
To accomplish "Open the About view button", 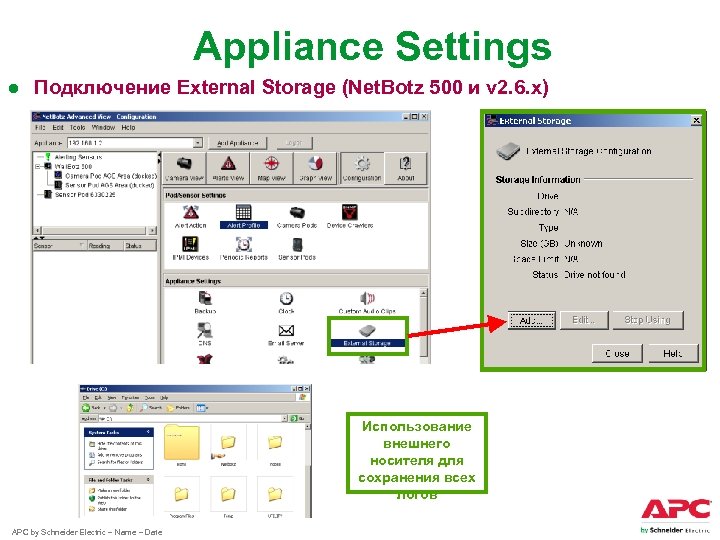I will pyautogui.click(x=405, y=169).
